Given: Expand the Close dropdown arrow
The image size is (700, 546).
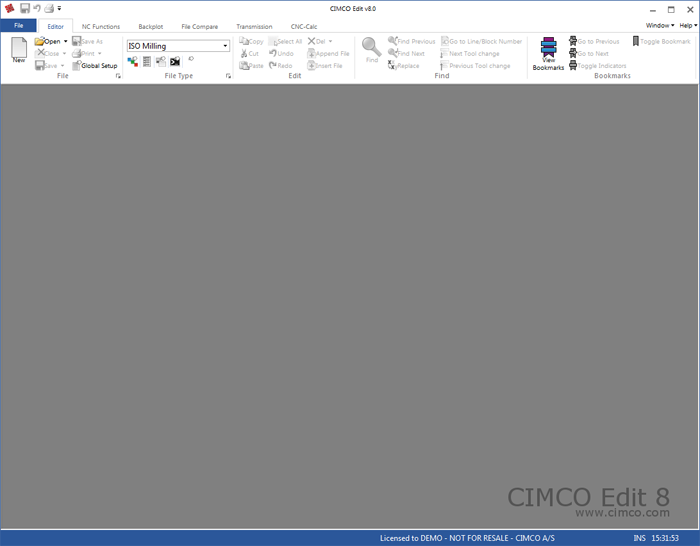Looking at the screenshot, I should [64, 54].
